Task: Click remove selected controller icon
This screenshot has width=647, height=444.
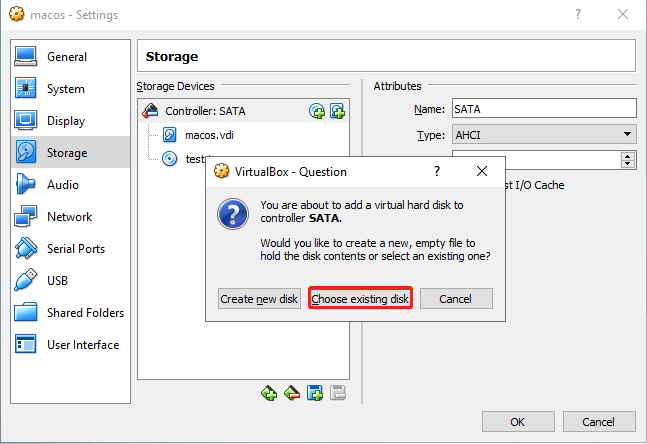Action: pos(292,393)
